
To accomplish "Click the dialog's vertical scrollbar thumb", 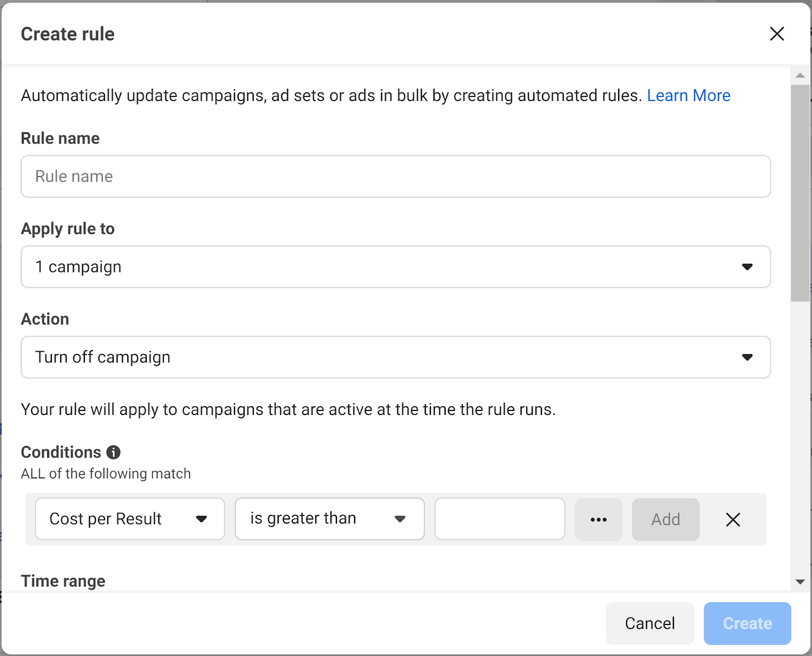I will click(x=800, y=193).
